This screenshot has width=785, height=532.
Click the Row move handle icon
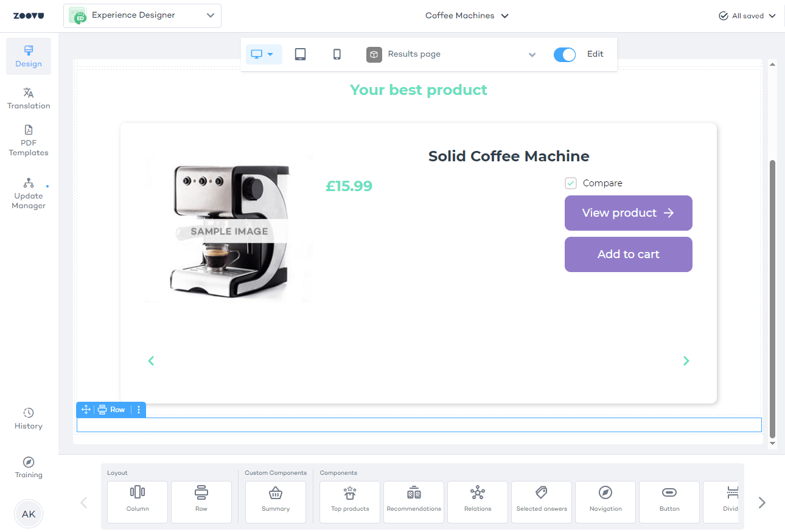click(x=86, y=410)
